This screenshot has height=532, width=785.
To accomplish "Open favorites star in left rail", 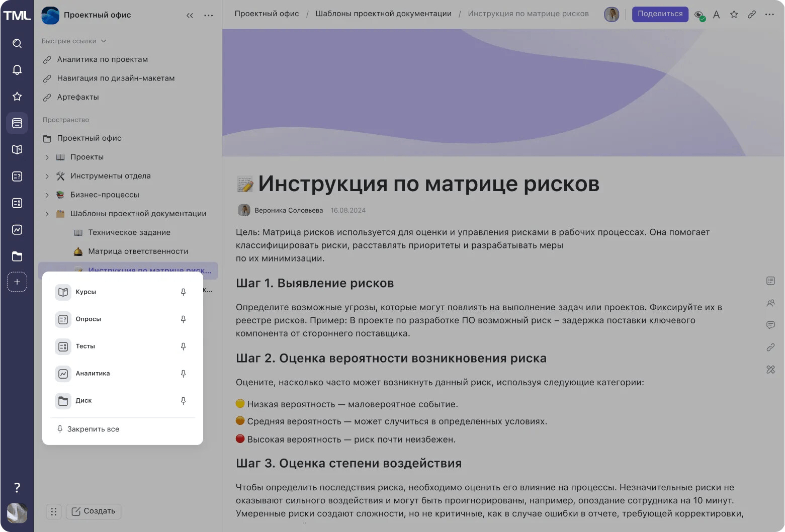I will coord(17,96).
